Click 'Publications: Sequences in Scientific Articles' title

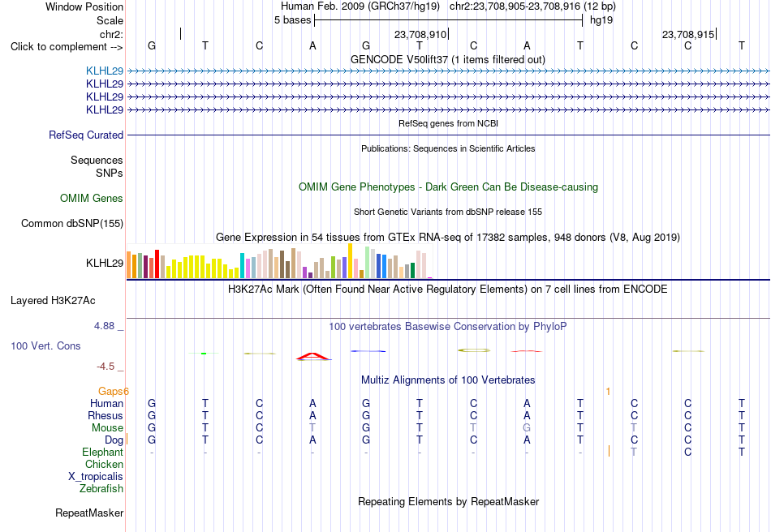[448, 148]
